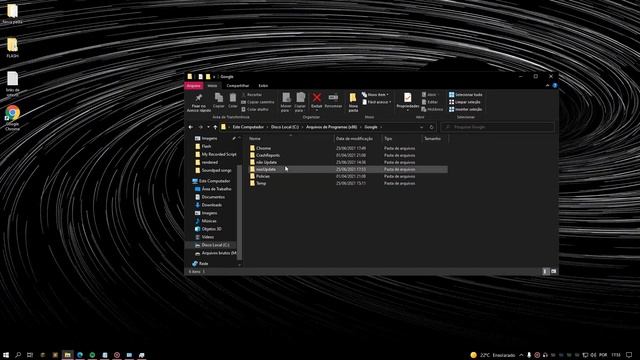Select My Recorded Script in navigation pane
The width and height of the screenshot is (640, 360).
click(x=216, y=154)
